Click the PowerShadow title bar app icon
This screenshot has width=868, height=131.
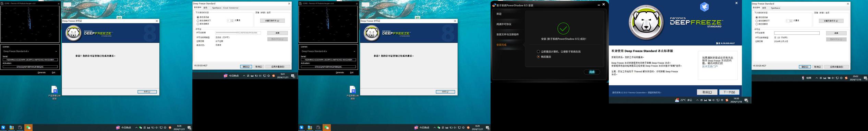coord(494,5)
